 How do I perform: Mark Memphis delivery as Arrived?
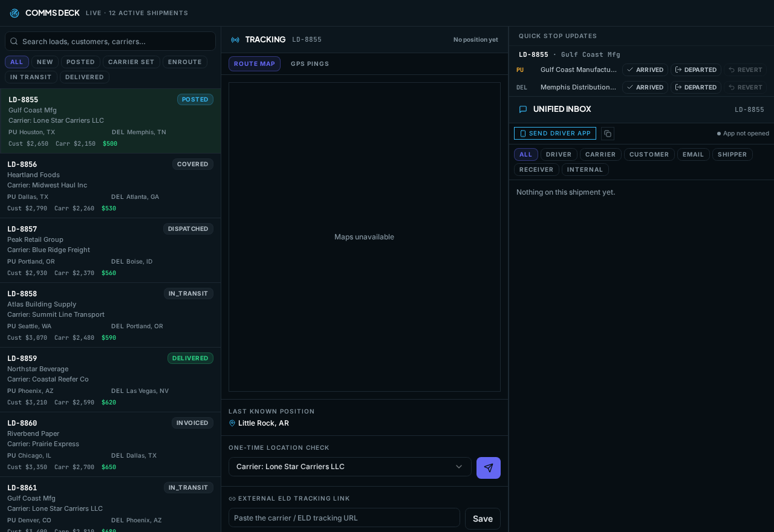645,88
